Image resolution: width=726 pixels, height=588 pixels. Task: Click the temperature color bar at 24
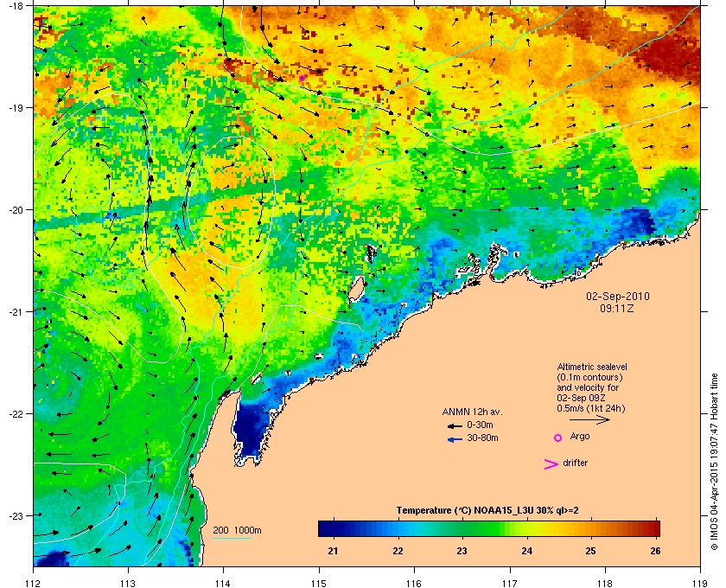click(x=526, y=528)
